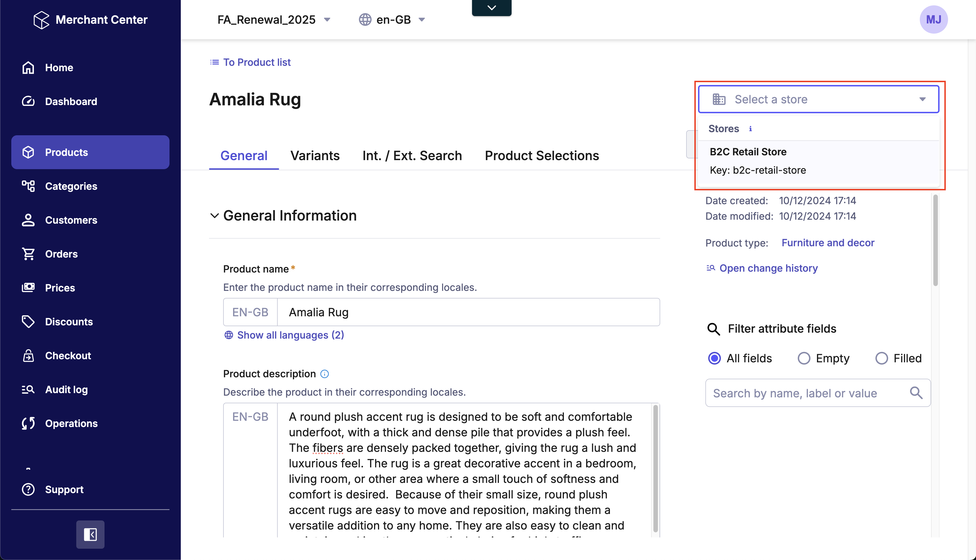
Task: Select the Filled radio button
Action: [881, 358]
